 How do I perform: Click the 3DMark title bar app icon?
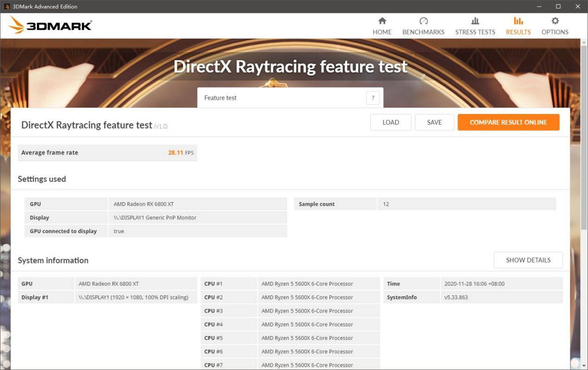coord(7,6)
